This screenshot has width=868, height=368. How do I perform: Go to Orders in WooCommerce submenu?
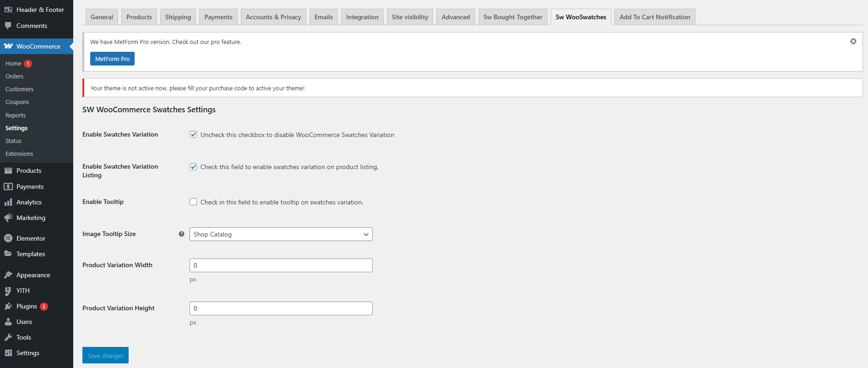[x=14, y=77]
